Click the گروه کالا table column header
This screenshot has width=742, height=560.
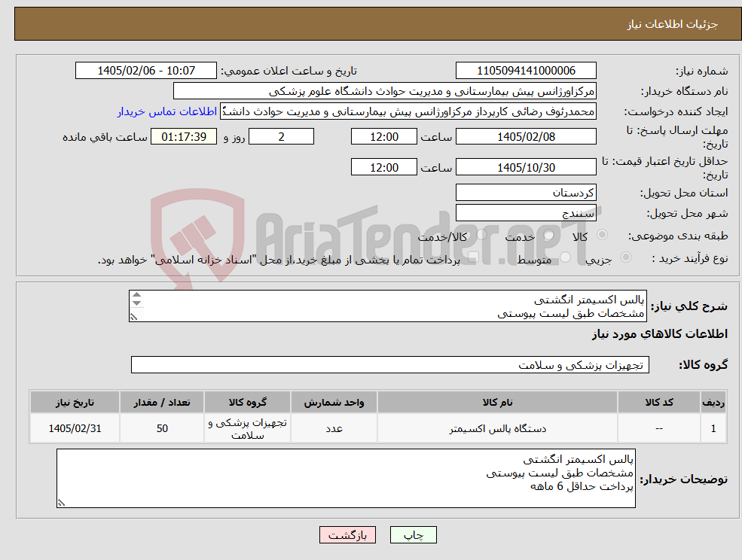click(247, 402)
